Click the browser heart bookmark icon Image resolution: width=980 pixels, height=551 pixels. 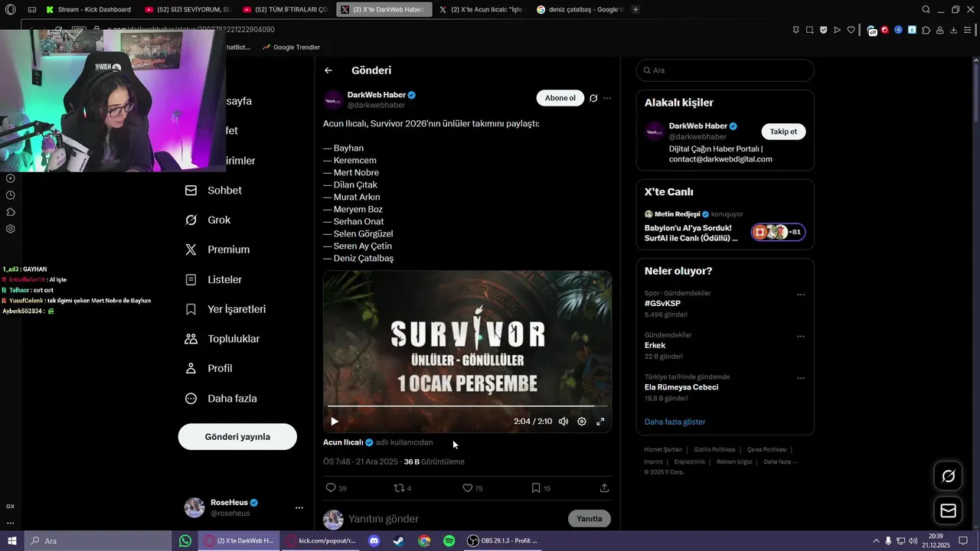coord(851,30)
